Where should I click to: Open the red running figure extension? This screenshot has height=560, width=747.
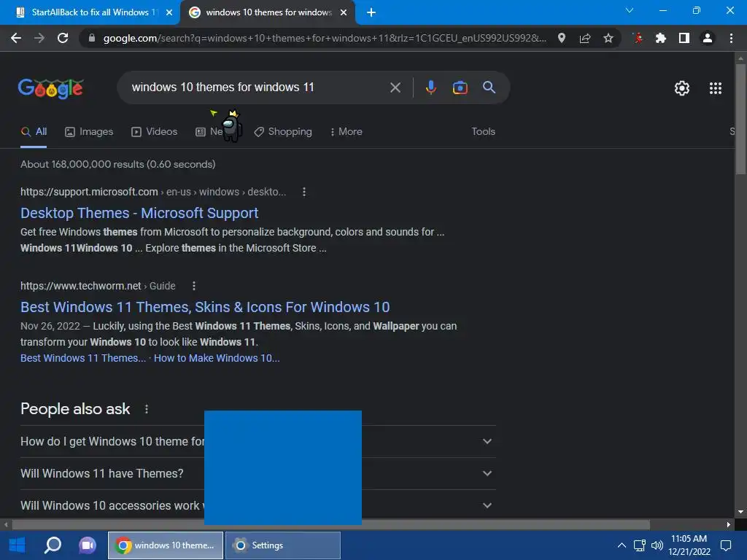click(638, 38)
